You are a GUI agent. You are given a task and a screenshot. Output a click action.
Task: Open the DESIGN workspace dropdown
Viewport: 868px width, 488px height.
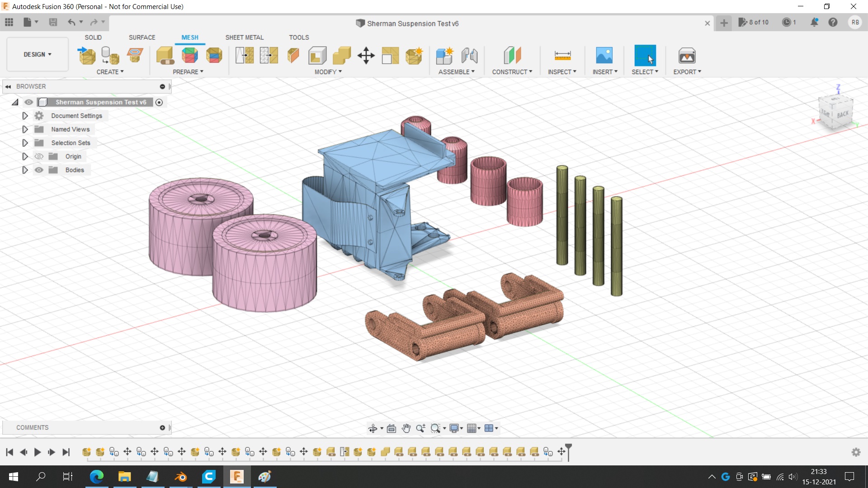38,54
